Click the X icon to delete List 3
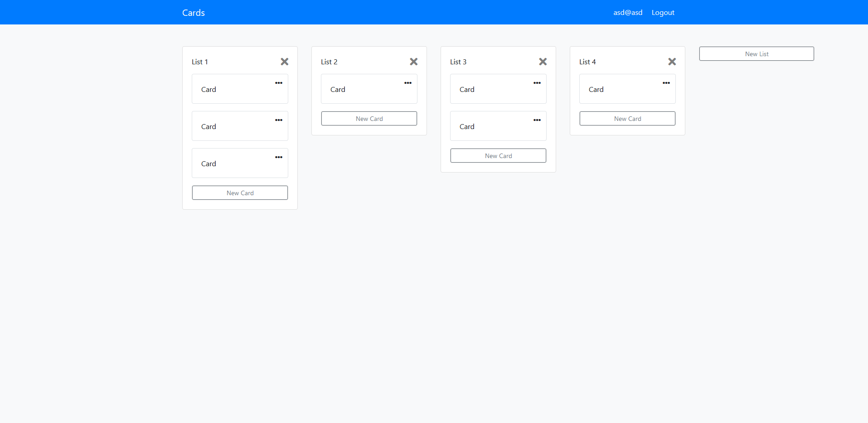Image resolution: width=868 pixels, height=423 pixels. tap(543, 62)
